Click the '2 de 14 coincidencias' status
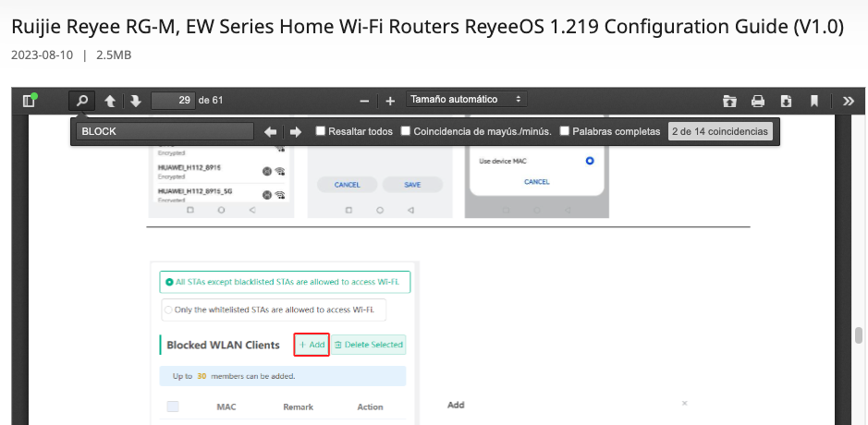868x425 pixels. (x=720, y=132)
